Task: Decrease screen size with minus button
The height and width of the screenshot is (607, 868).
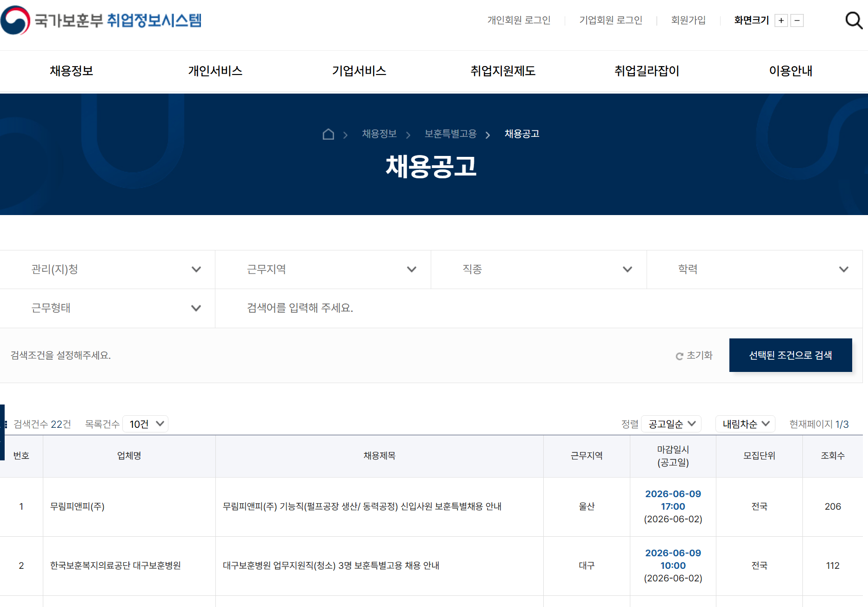Action: pos(797,20)
